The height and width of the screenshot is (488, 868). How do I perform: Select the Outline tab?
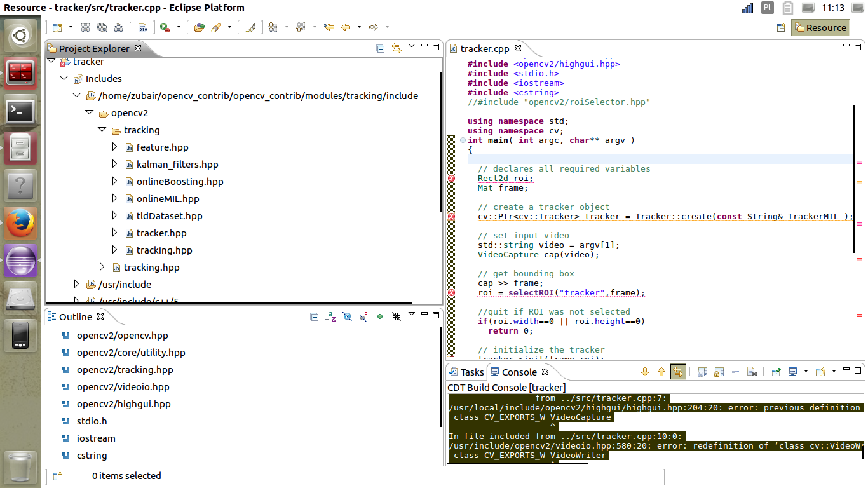point(76,317)
